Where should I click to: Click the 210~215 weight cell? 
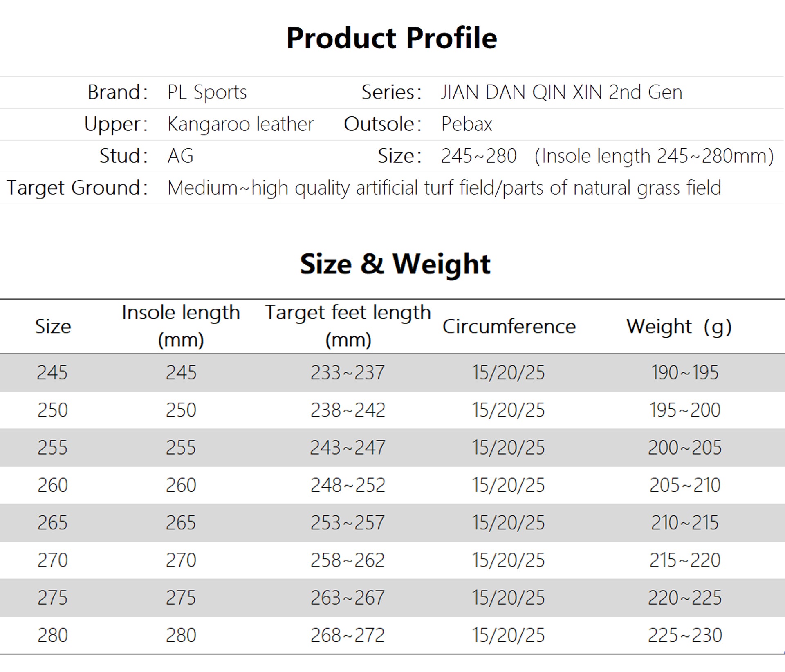click(x=685, y=523)
